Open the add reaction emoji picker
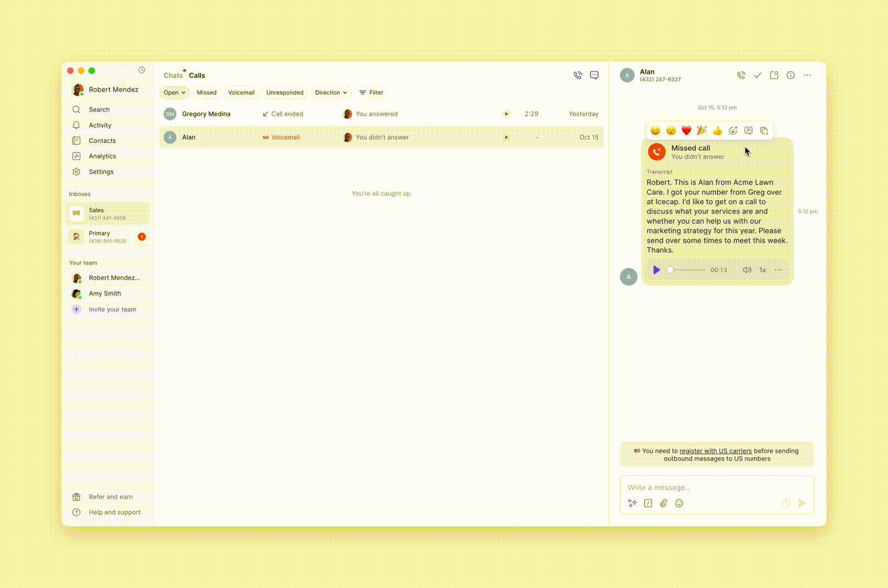 733,130
